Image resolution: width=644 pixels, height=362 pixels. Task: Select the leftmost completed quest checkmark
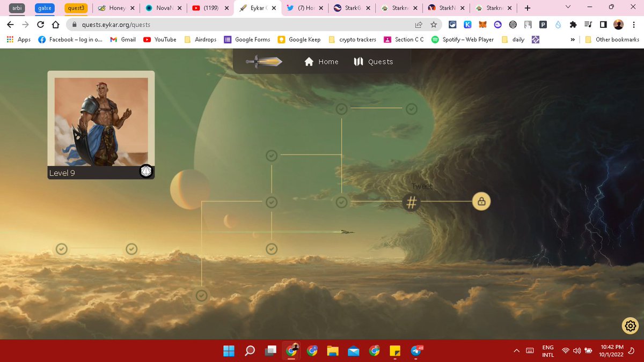pos(62,249)
